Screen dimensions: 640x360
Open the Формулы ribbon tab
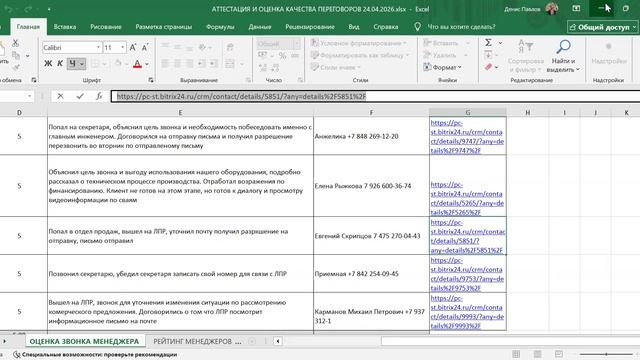pos(220,27)
